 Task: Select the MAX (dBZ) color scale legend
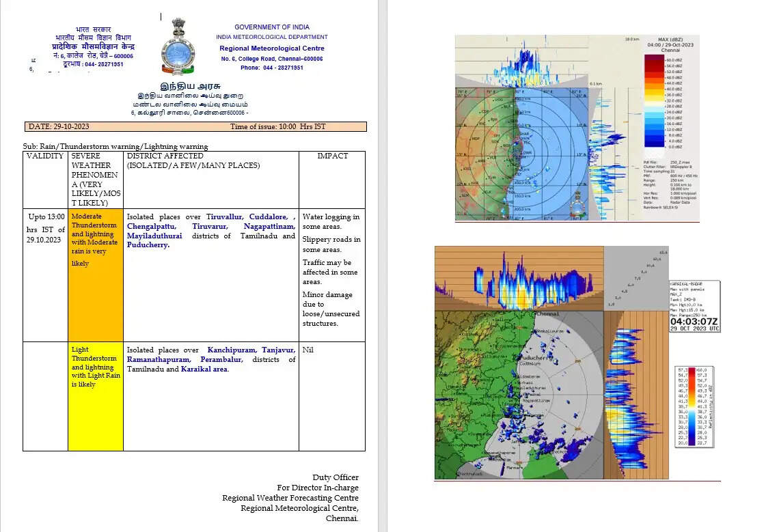pyautogui.click(x=663, y=101)
